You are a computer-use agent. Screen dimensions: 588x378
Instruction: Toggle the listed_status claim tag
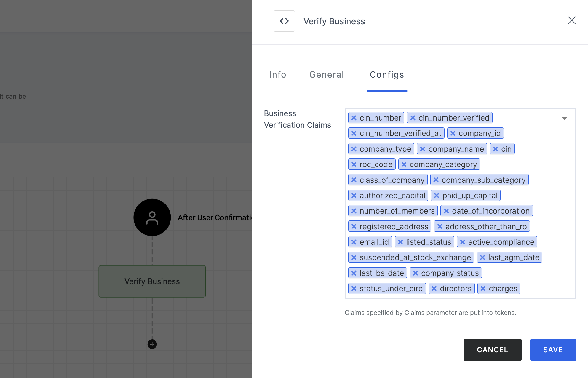click(400, 242)
